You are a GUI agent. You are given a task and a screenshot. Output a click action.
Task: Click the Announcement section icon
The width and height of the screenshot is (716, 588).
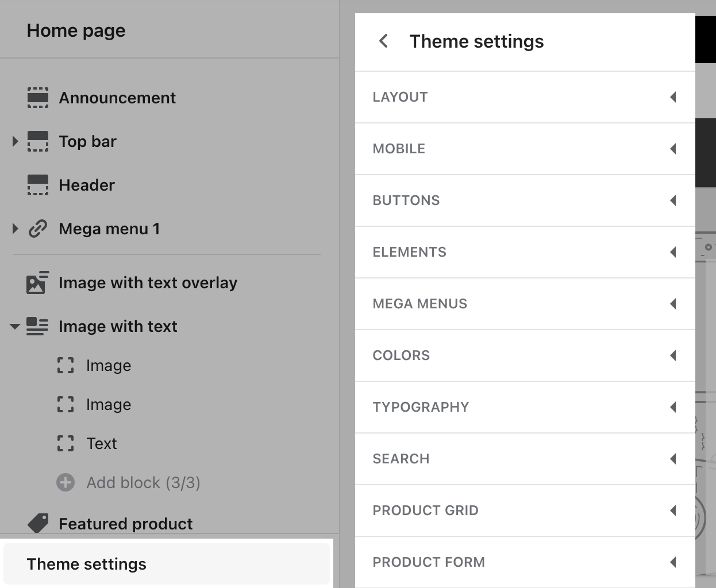pos(38,98)
